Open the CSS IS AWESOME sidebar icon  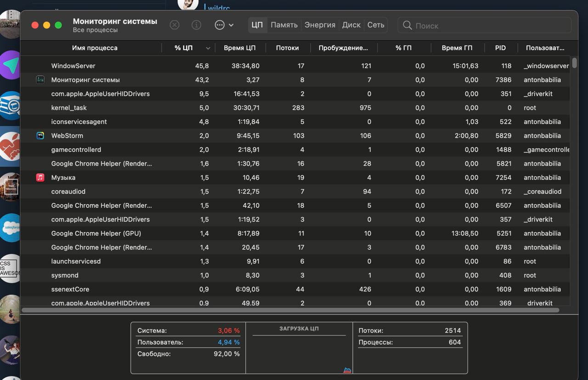(10, 268)
